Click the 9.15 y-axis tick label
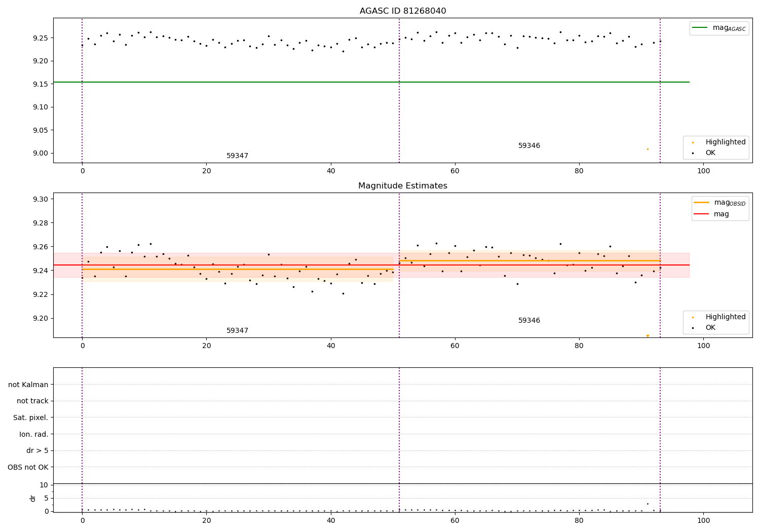 [x=40, y=84]
